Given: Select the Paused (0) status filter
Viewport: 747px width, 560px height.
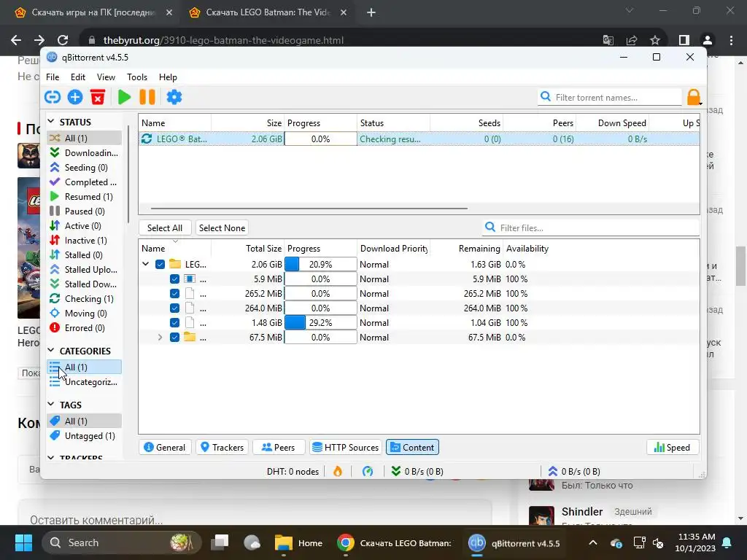Looking at the screenshot, I should click(85, 211).
